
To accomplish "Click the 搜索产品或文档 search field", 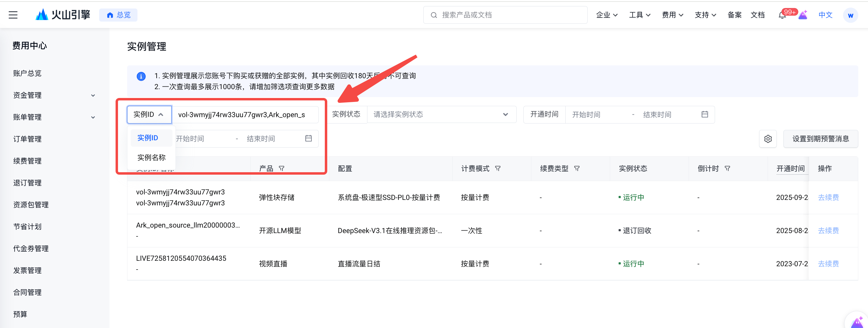I will pyautogui.click(x=505, y=15).
